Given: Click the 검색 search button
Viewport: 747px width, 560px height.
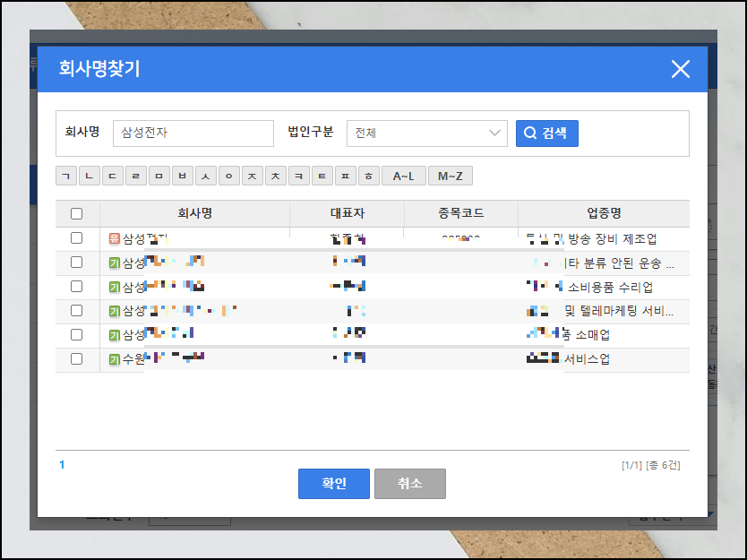Looking at the screenshot, I should click(547, 133).
